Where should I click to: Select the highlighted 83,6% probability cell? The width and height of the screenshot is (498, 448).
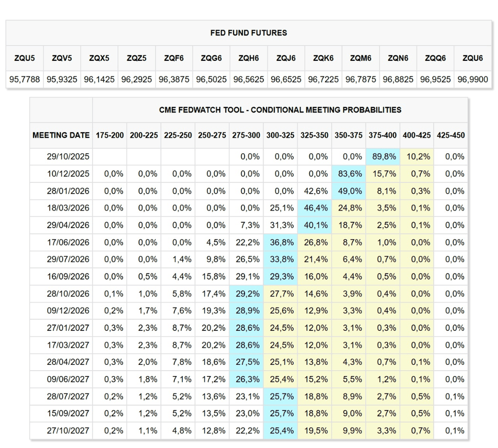tap(349, 174)
